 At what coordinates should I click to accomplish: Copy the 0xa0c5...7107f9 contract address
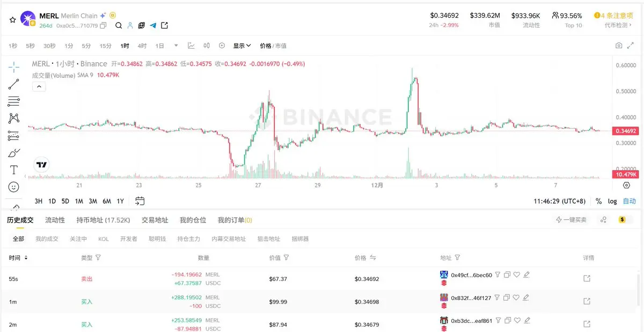103,25
